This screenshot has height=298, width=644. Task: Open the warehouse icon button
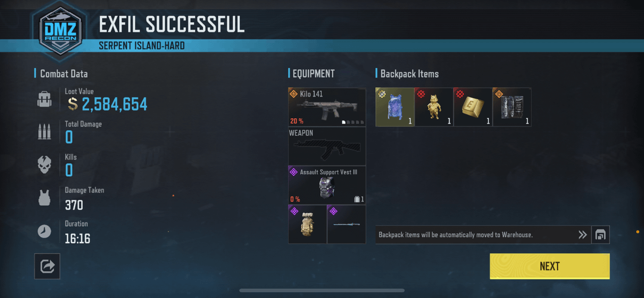point(600,235)
